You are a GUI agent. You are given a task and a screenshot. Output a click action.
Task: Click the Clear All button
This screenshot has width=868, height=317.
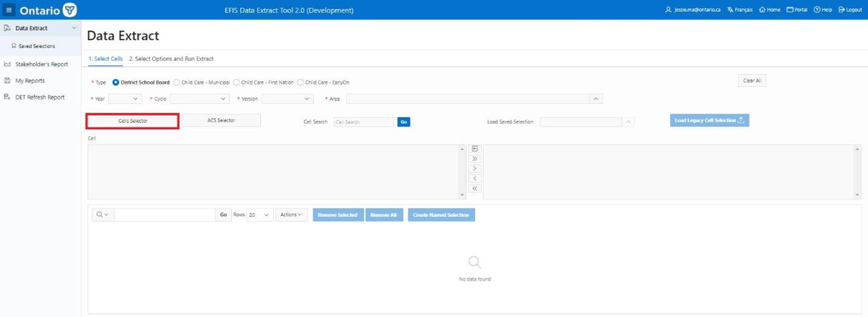[x=752, y=81]
